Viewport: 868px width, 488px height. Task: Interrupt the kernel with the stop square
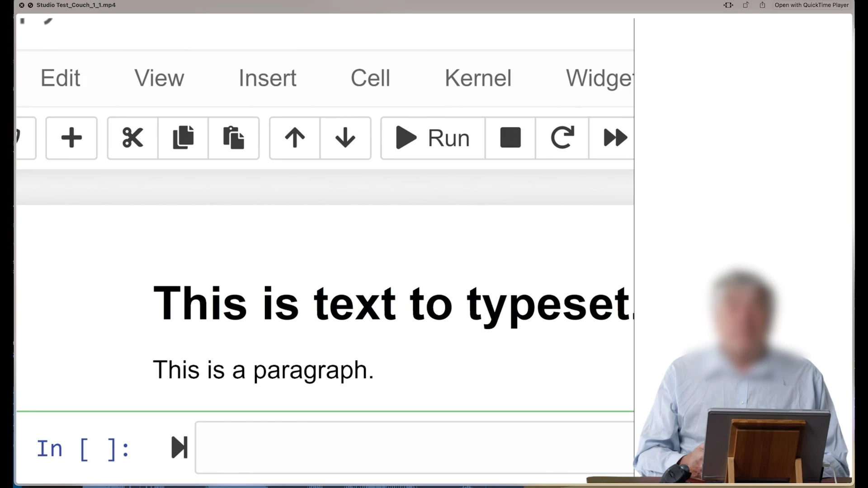(510, 138)
